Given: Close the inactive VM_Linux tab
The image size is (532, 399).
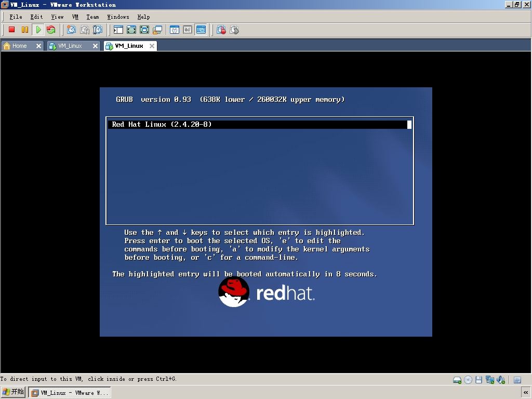Looking at the screenshot, I should 96,46.
